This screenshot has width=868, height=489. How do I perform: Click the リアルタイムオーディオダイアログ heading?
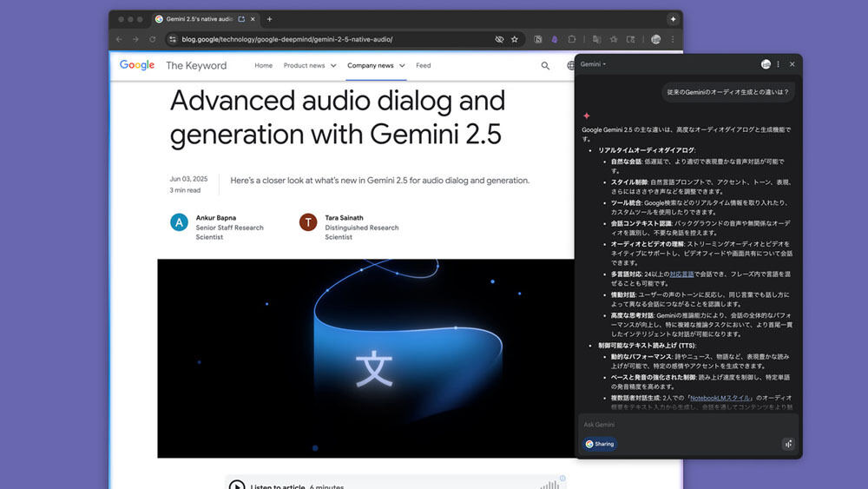tap(647, 150)
